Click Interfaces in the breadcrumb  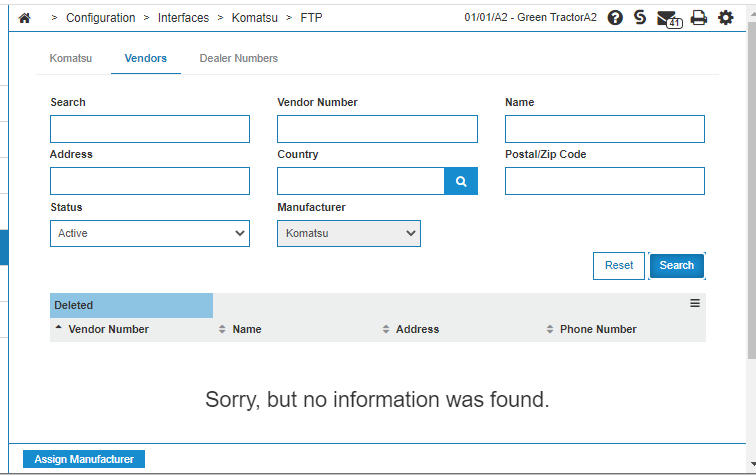click(x=183, y=18)
